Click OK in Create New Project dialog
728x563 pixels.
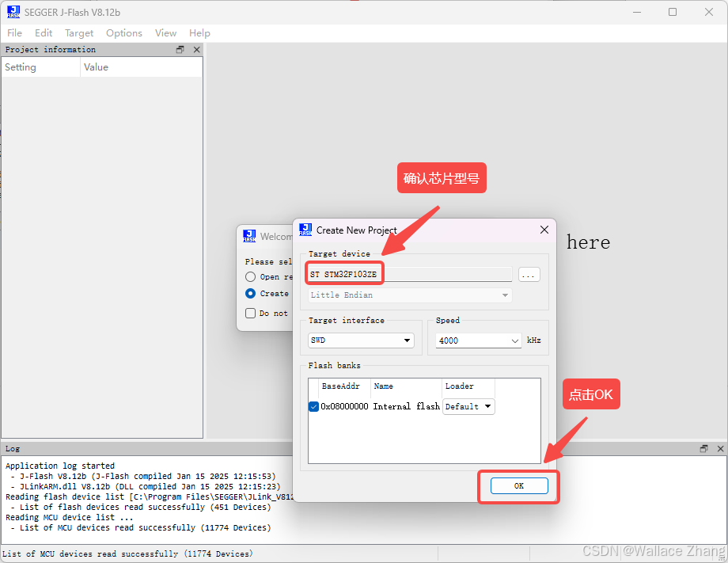coord(519,486)
